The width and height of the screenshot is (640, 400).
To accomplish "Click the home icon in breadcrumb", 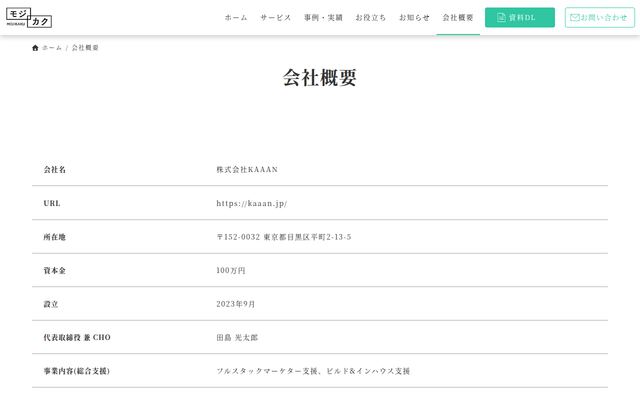I will (x=35, y=48).
